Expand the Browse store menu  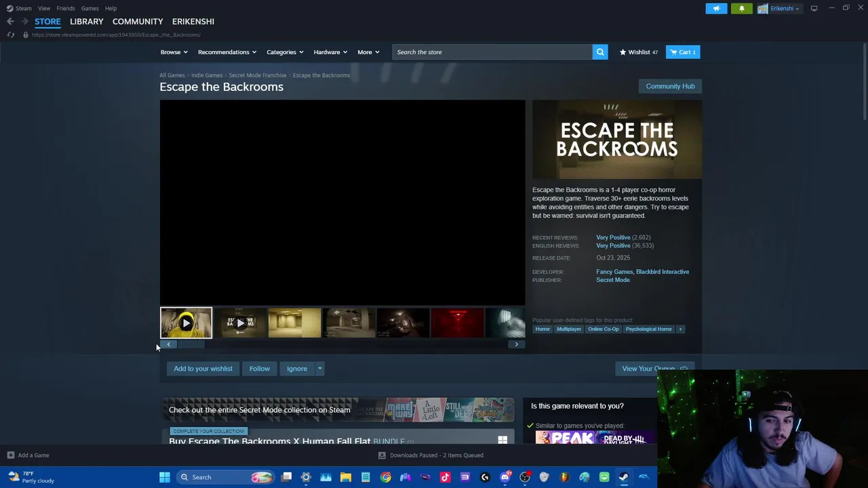(x=174, y=52)
